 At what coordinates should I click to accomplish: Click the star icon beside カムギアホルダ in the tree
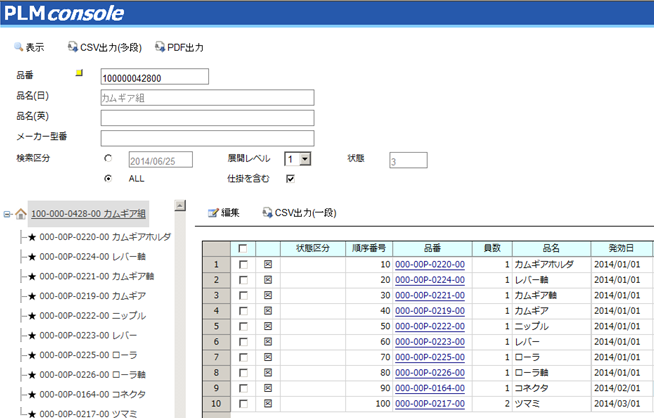coord(32,237)
